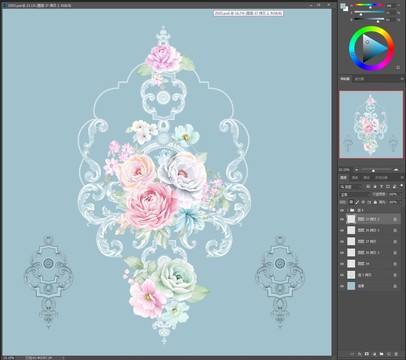Click the zoom in mountain icon in Navigator

pyautogui.click(x=396, y=170)
